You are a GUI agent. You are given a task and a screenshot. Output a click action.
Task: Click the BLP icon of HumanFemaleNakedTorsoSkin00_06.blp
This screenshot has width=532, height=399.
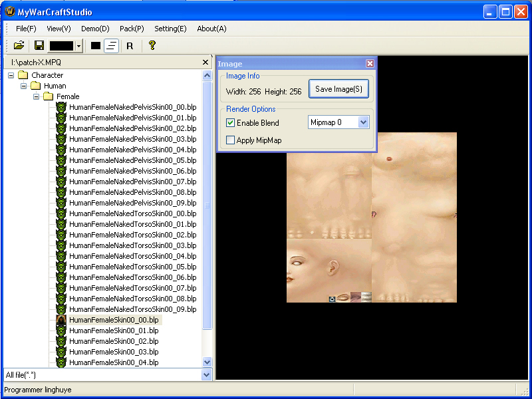tap(61, 277)
